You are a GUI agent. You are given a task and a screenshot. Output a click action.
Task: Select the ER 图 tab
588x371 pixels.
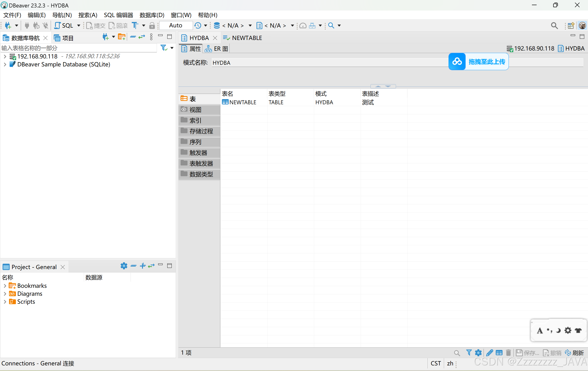click(216, 49)
